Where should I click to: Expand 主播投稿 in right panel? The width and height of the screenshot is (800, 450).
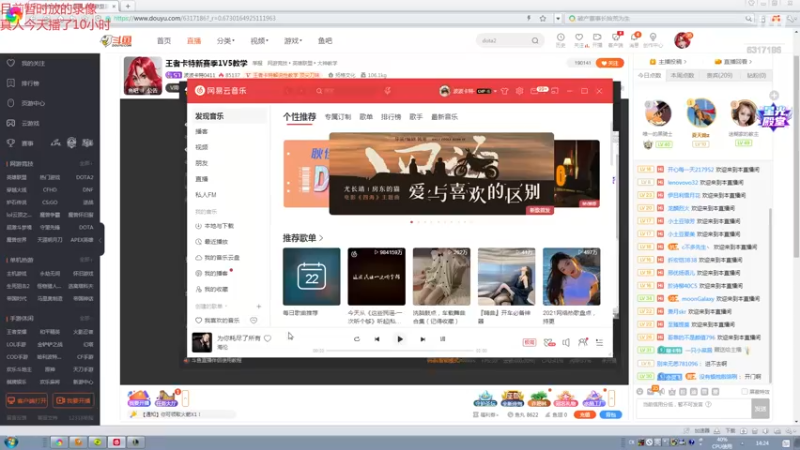(668, 62)
